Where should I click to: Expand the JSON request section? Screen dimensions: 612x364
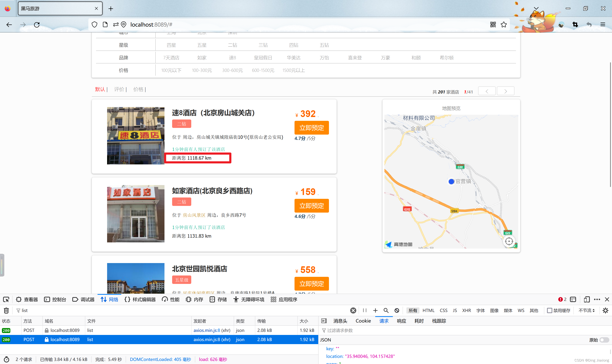pyautogui.click(x=325, y=340)
